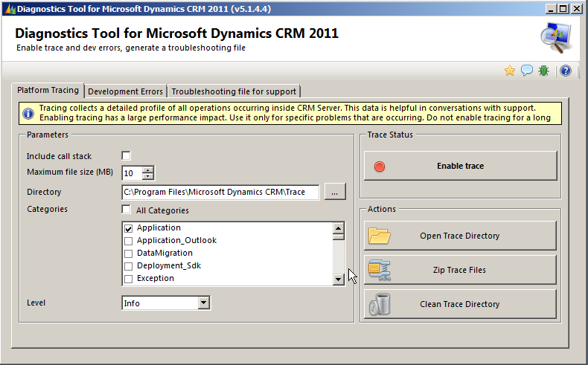Click the red Enable trace button
Image resolution: width=588 pixels, height=365 pixels.
pyautogui.click(x=460, y=166)
